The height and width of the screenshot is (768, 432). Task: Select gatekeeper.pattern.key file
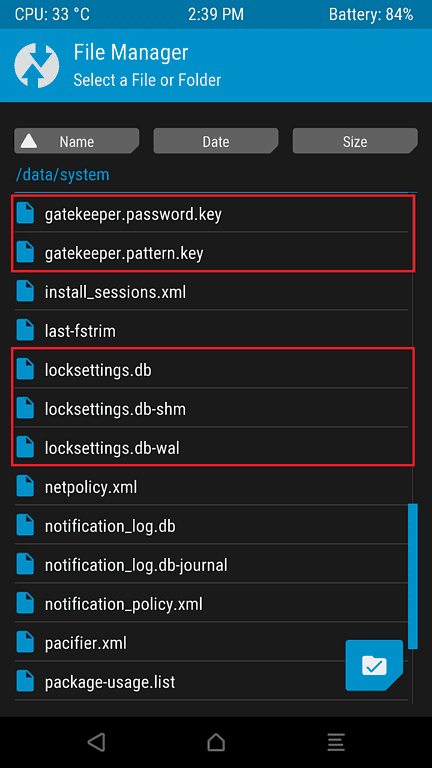[211, 253]
